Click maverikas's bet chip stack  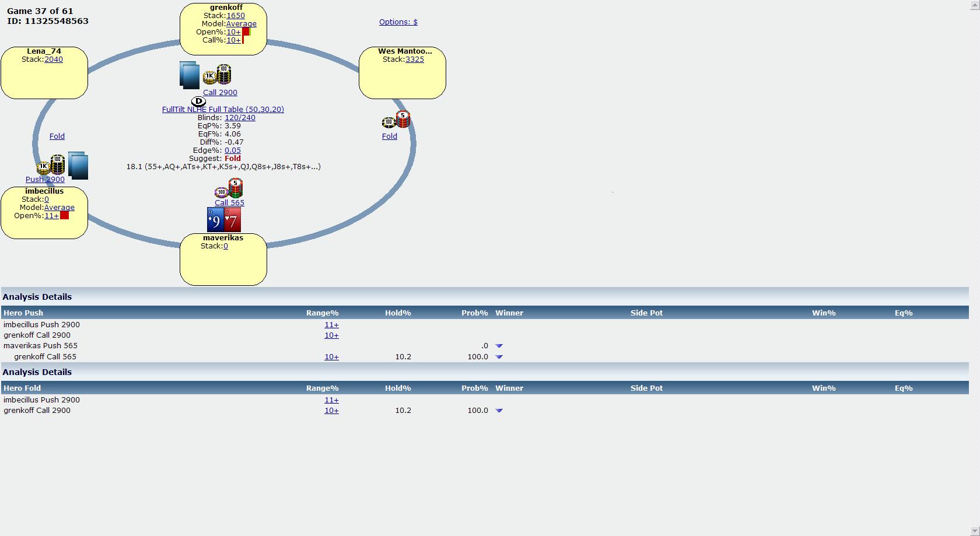click(x=229, y=188)
